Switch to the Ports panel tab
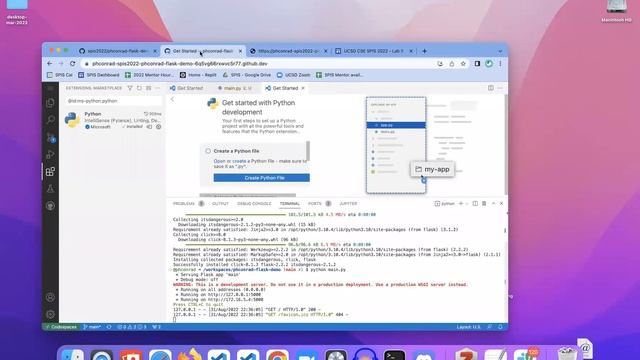 pos(315,204)
